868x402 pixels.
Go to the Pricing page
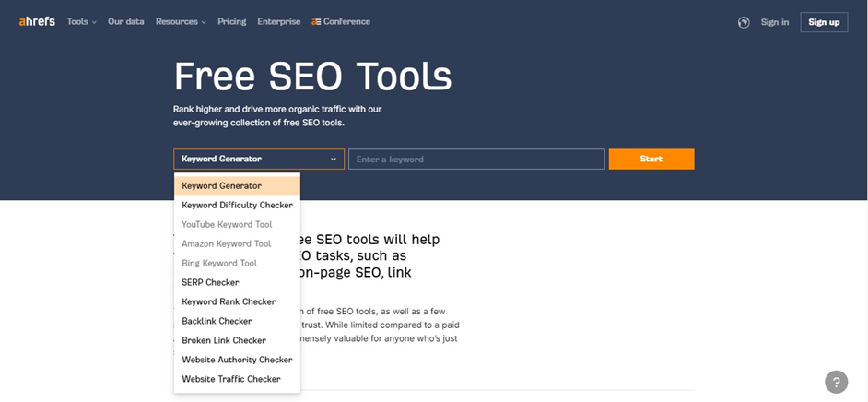[x=231, y=22]
